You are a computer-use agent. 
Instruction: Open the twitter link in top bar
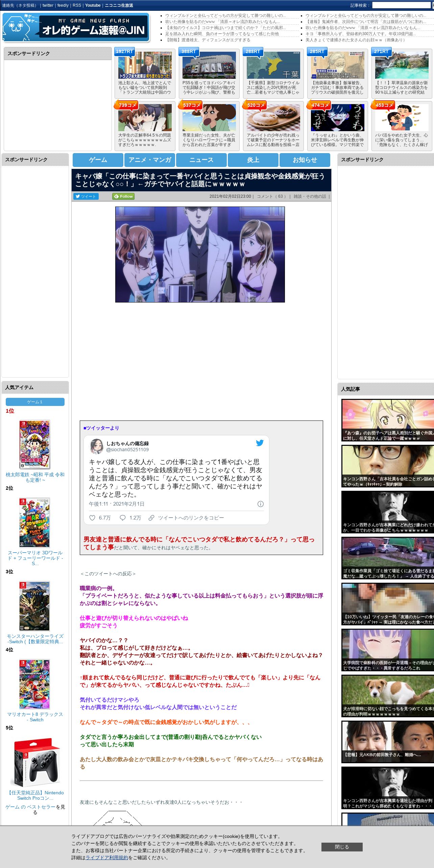click(48, 5)
